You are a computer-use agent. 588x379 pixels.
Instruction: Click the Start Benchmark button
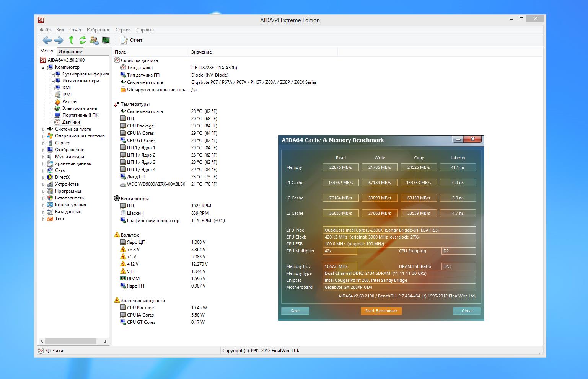[381, 311]
